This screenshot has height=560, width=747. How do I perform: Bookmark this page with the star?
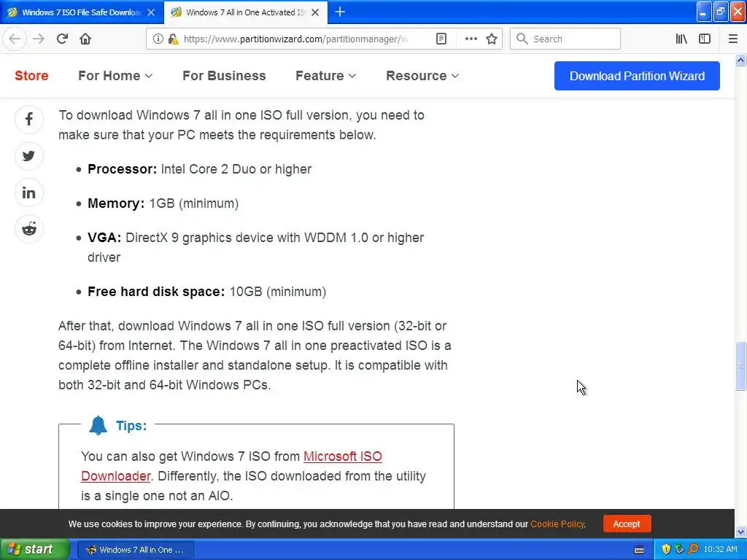[492, 39]
